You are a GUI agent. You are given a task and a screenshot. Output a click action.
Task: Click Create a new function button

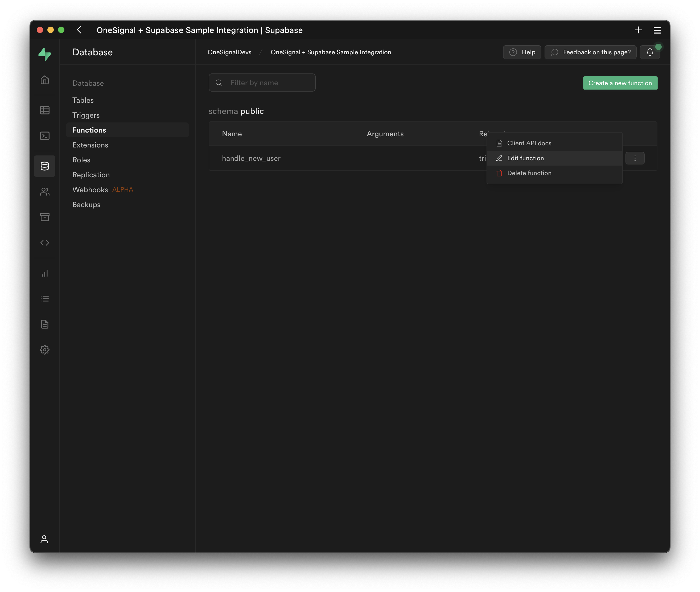coord(620,83)
